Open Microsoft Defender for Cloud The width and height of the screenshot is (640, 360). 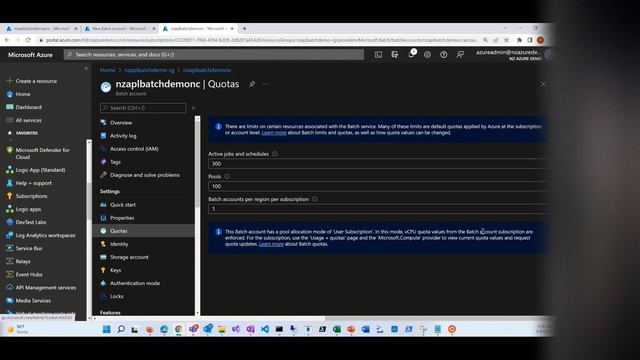43,153
